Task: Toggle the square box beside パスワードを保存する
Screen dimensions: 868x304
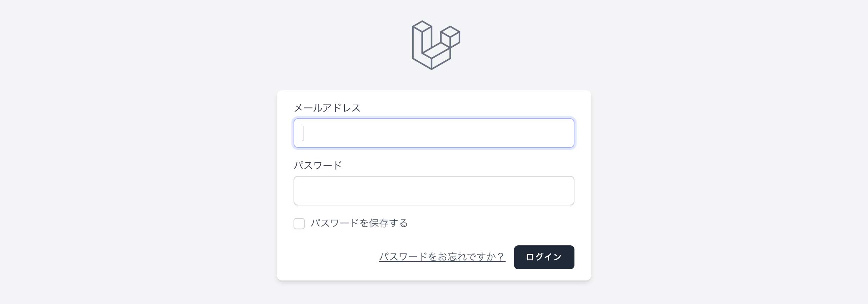Action: pos(299,224)
